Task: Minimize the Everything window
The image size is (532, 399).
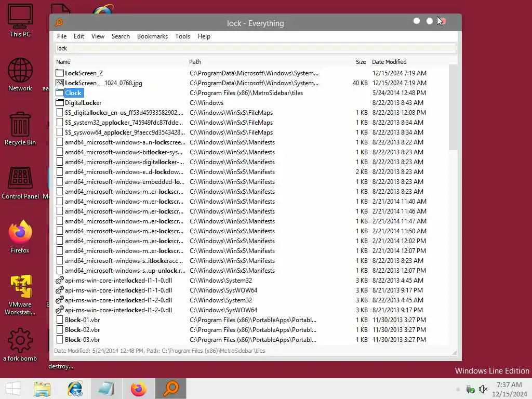Action: [417, 21]
